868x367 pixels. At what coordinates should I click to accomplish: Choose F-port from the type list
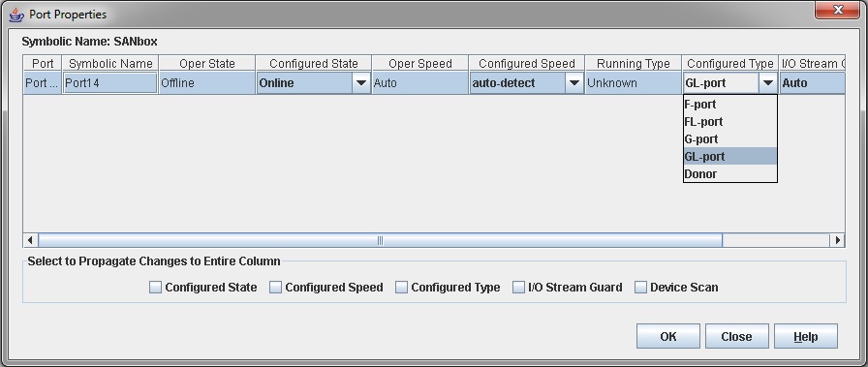(730, 104)
